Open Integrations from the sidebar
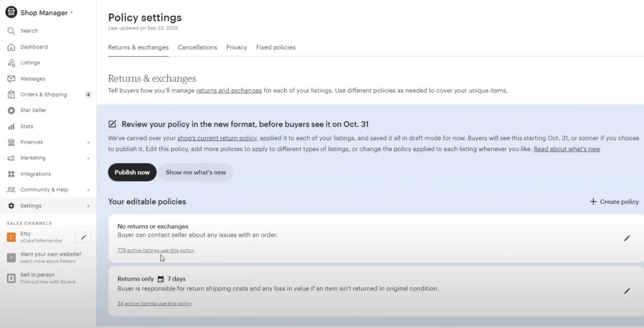Viewport: 644px width, 328px height. (x=35, y=174)
